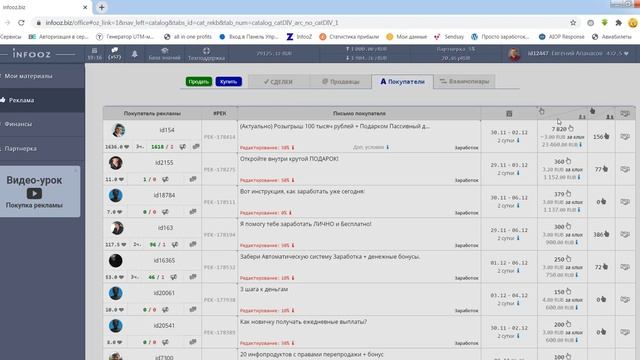Open the letter "3 шага к деньгам"
640x360 pixels.
point(264,289)
